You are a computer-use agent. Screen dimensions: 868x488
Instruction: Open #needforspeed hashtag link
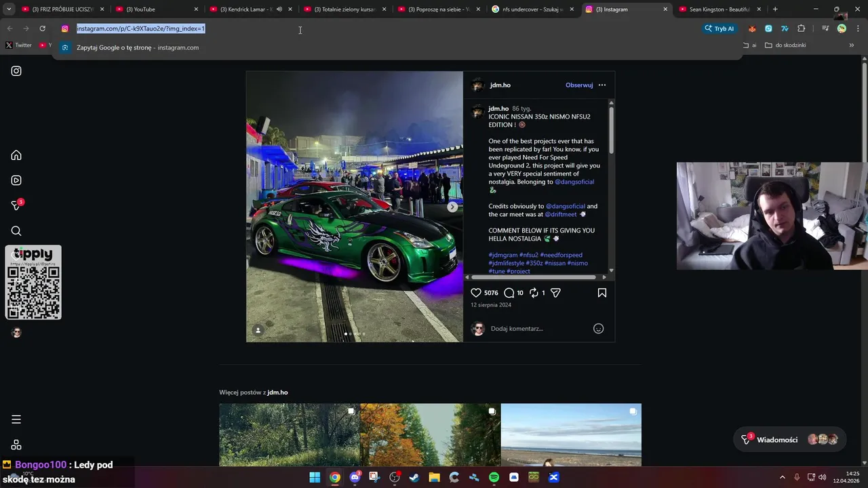(x=561, y=256)
